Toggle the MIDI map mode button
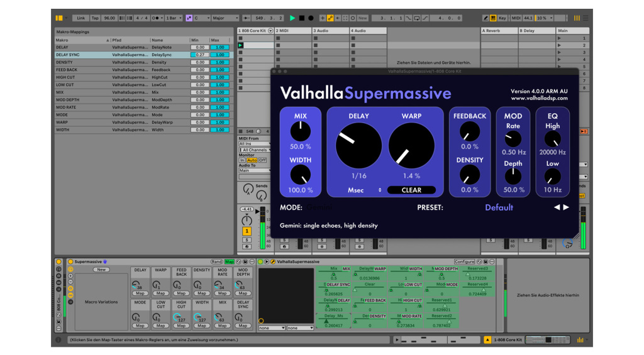Viewport: 644px width, 355px height. [x=516, y=18]
